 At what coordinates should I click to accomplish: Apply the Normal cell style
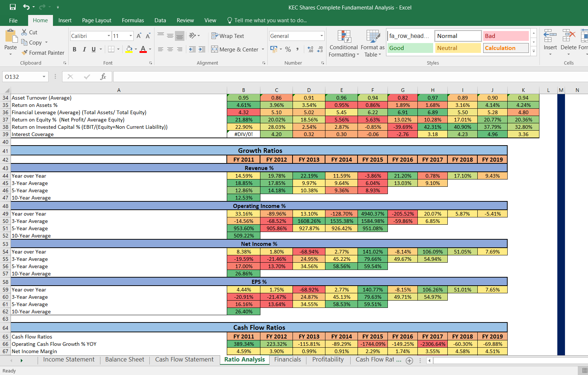click(x=458, y=36)
